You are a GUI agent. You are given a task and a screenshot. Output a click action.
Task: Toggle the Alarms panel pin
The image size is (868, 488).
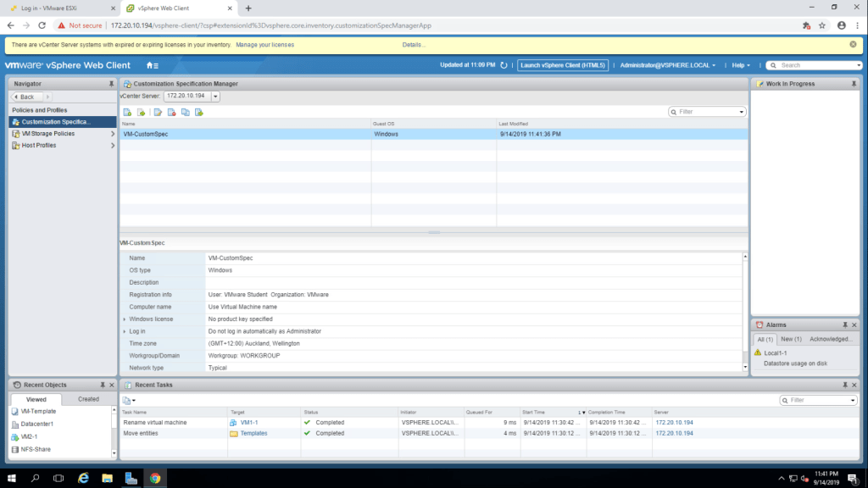844,325
